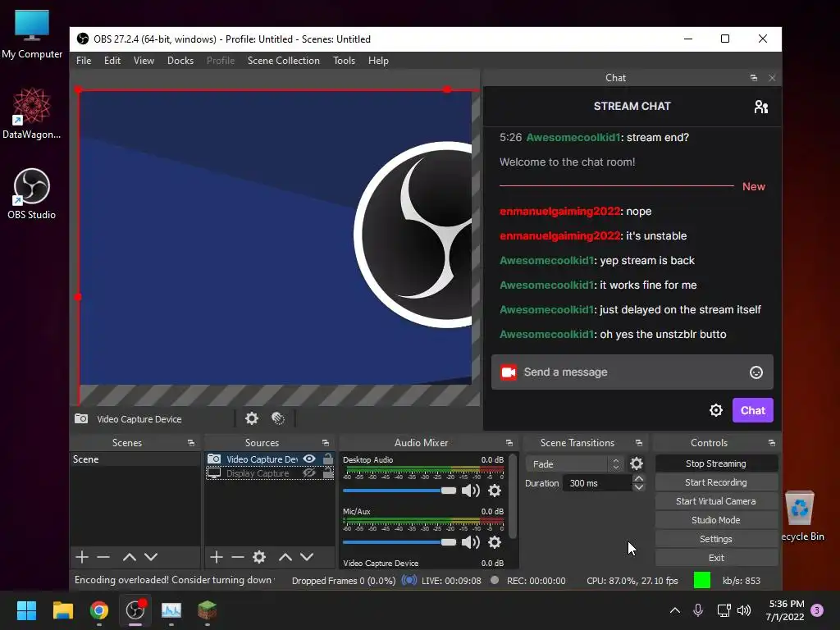840x630 pixels.
Task: Open Minecraft icon on taskbar
Action: pos(208,610)
